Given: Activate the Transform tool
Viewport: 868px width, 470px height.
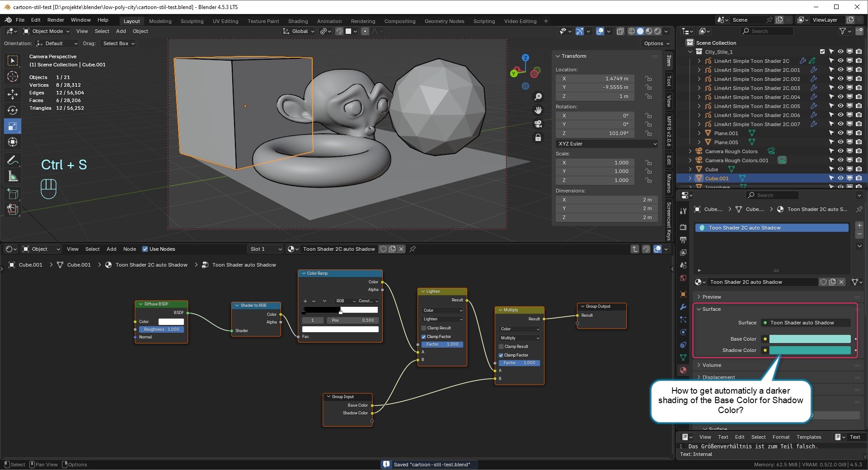Looking at the screenshot, I should tap(13, 142).
